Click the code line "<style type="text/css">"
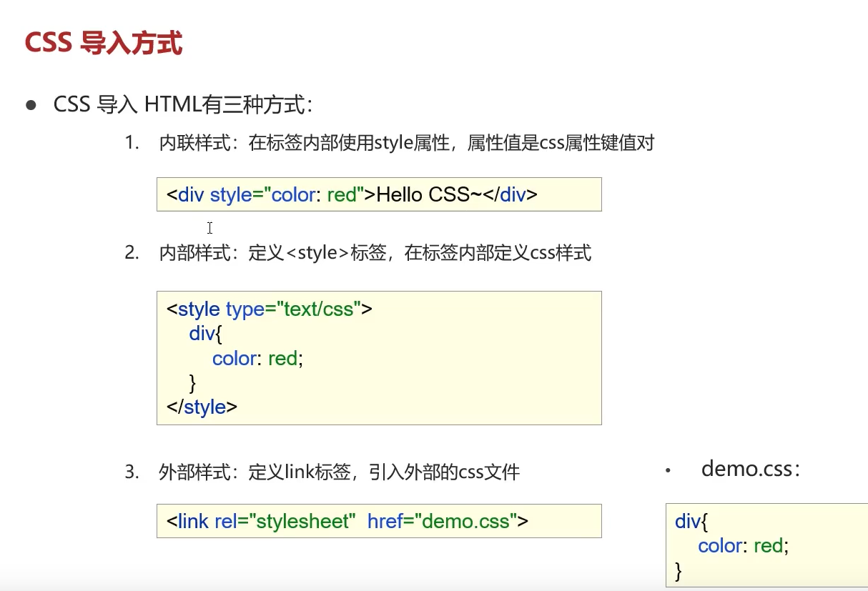The width and height of the screenshot is (868, 591). tap(270, 309)
